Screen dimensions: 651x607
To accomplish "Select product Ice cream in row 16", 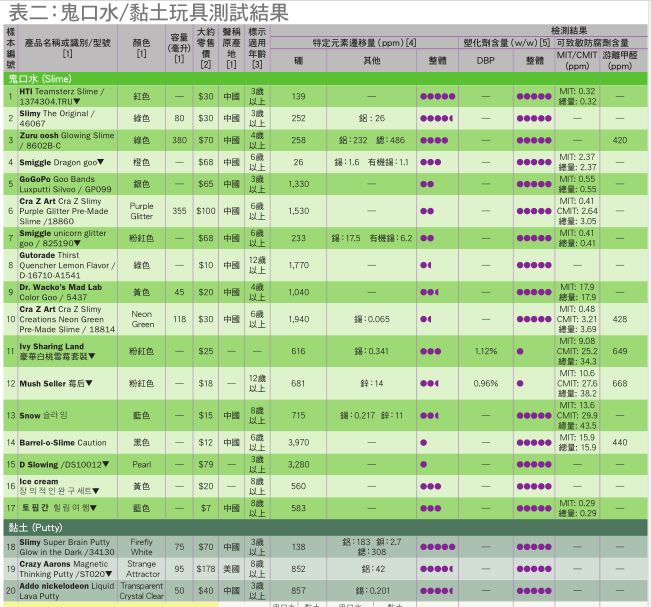I will [59, 486].
